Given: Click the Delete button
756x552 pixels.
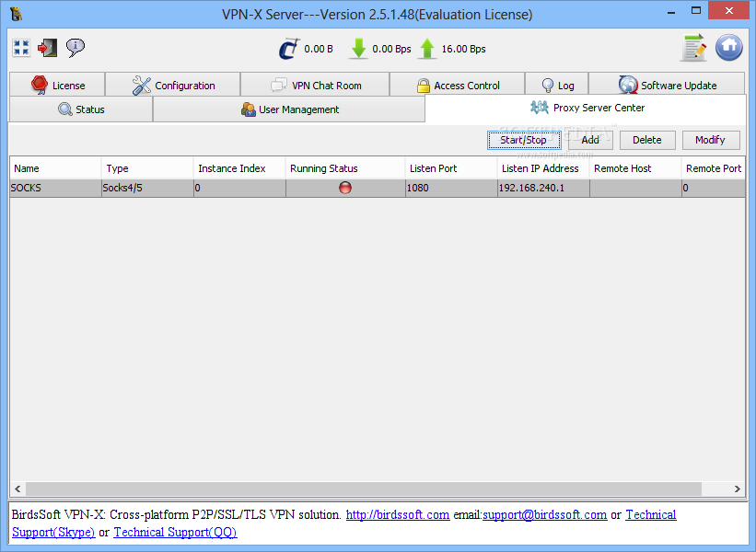Looking at the screenshot, I should (x=647, y=140).
